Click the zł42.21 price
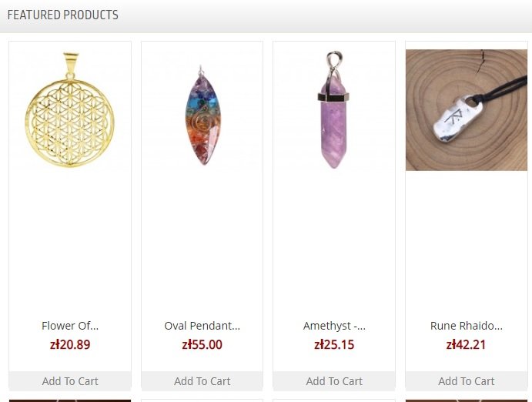532x402 pixels. point(467,345)
